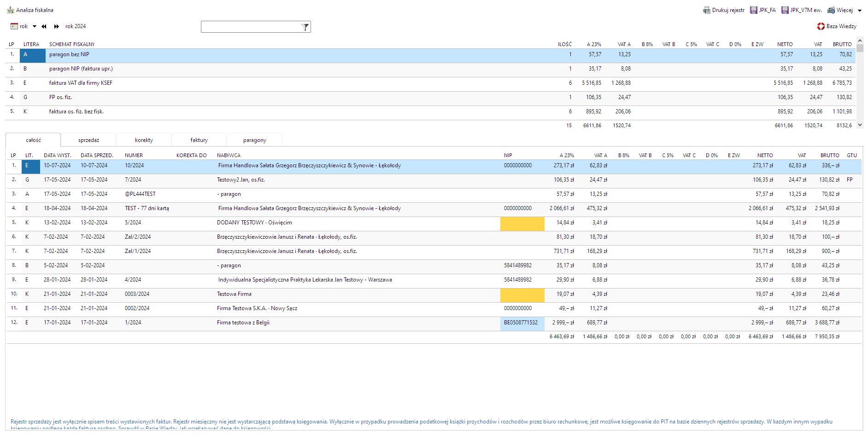Viewport: 868px width, 435px height.
Task: Expand the rok period dropdown arrow
Action: tap(35, 26)
